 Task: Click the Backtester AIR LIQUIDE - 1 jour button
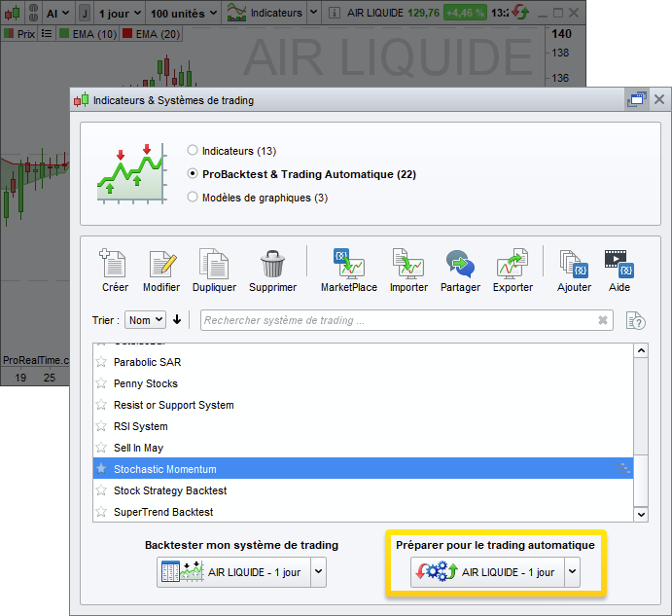click(233, 572)
